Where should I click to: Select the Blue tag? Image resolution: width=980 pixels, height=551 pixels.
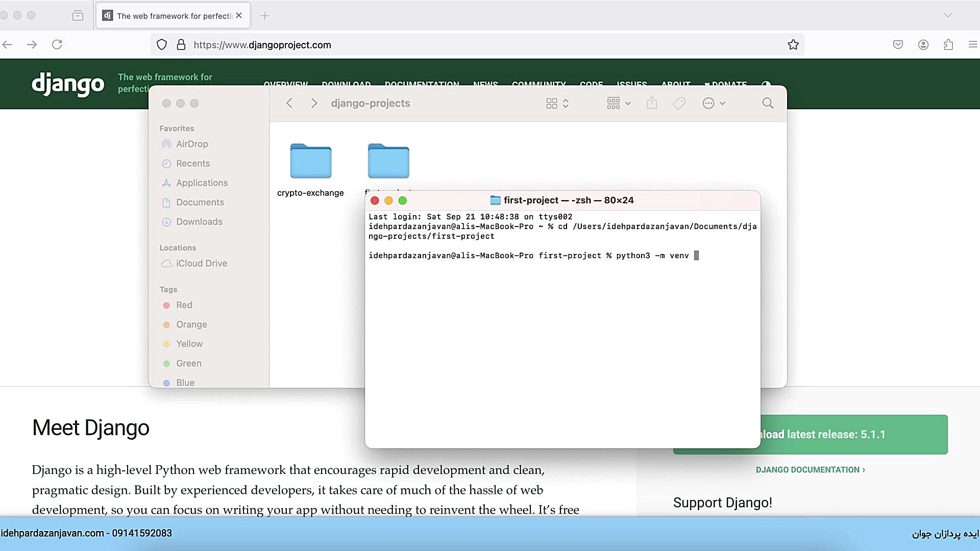pos(185,383)
